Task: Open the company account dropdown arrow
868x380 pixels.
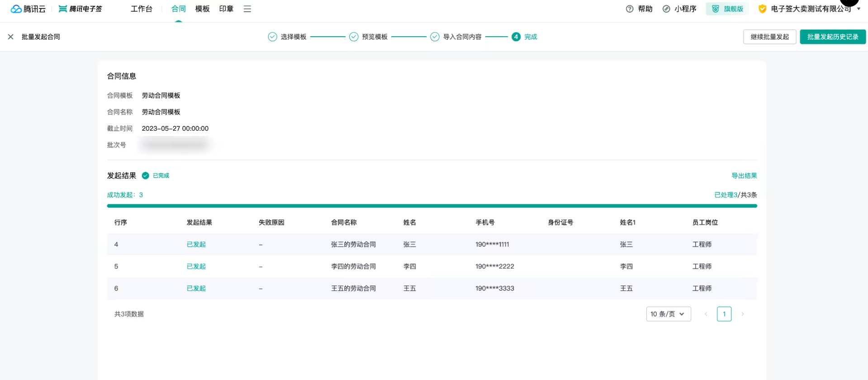Action: click(x=859, y=9)
